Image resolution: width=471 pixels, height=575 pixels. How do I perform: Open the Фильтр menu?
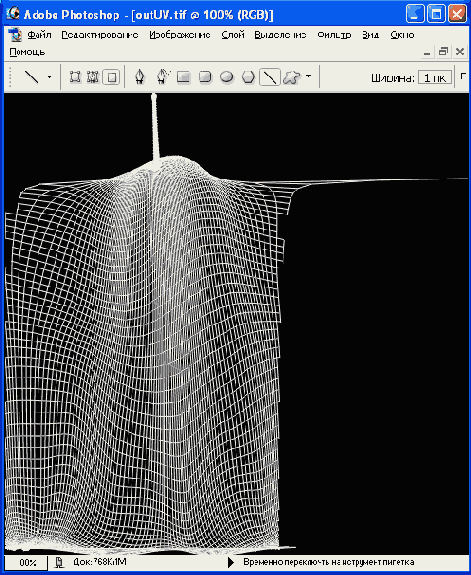(x=334, y=35)
